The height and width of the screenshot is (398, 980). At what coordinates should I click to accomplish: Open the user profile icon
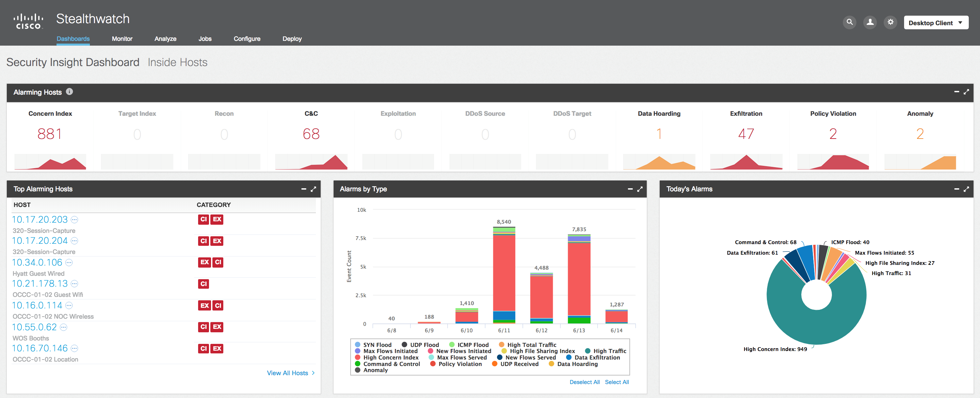tap(870, 22)
